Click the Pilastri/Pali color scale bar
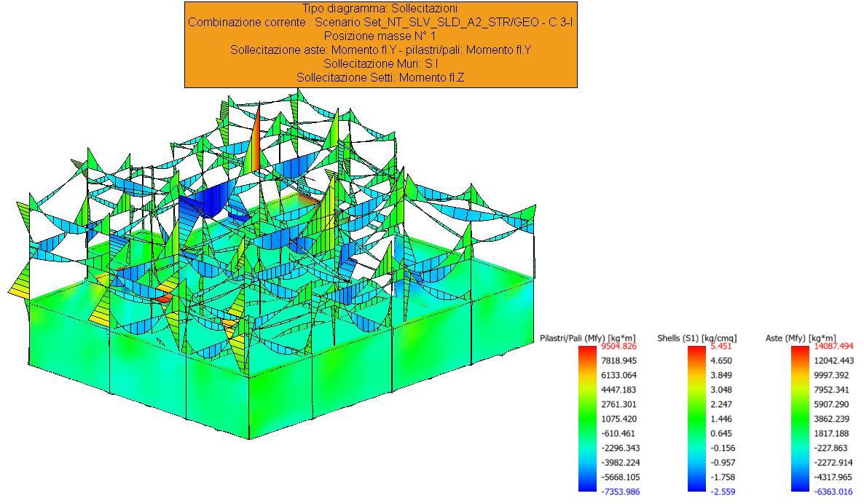 click(587, 419)
